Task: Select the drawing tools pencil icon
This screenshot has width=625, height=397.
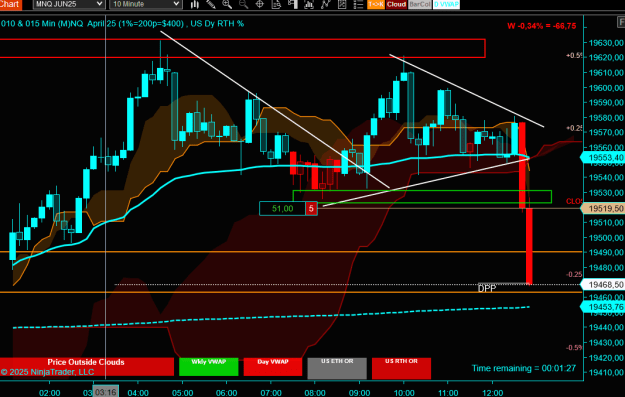Action: click(x=210, y=4)
